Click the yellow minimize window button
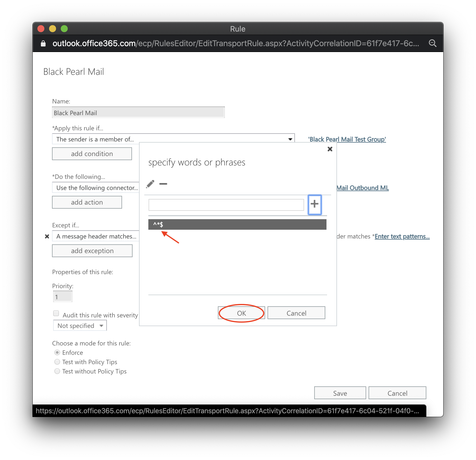 53,29
